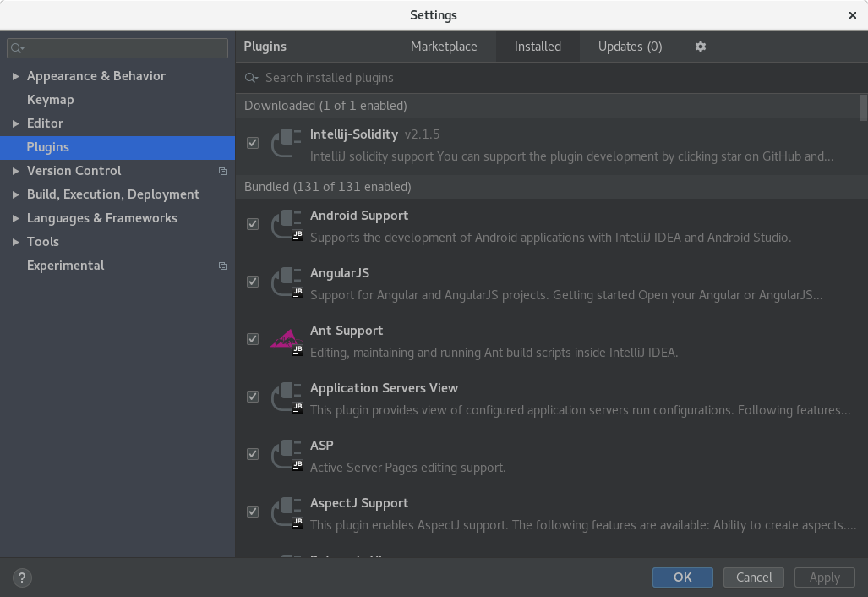The height and width of the screenshot is (597, 868).
Task: Click the Bundled (131 of 131 enabled) header
Action: tap(328, 187)
